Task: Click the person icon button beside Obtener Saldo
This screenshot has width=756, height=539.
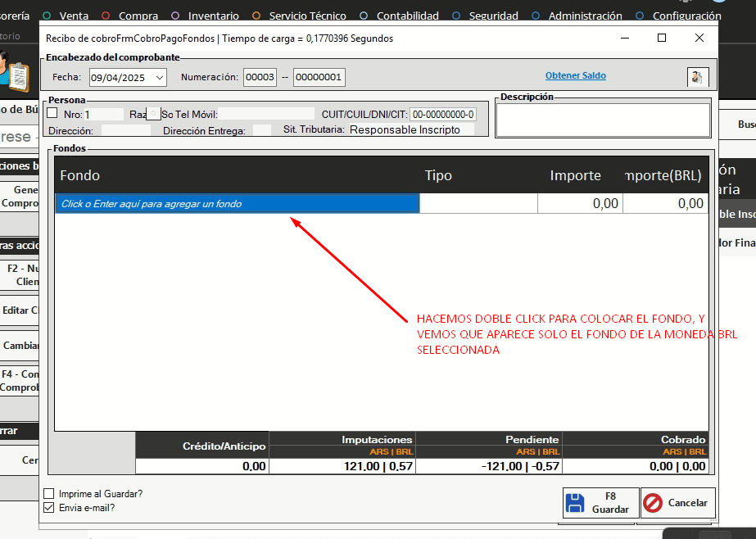Action: click(698, 77)
